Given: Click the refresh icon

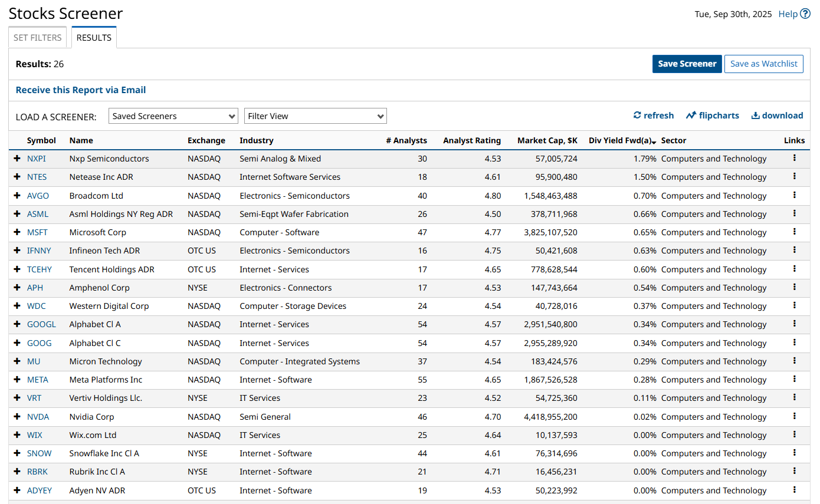Looking at the screenshot, I should 637,116.
